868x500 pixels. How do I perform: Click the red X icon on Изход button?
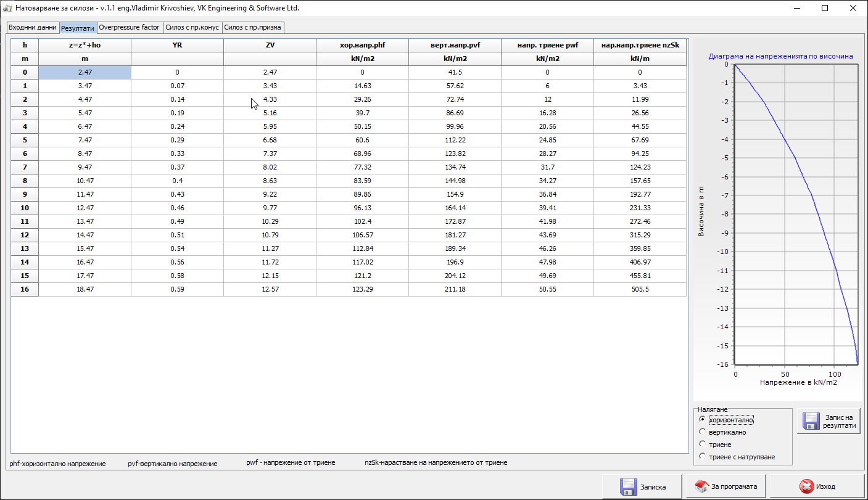point(806,486)
